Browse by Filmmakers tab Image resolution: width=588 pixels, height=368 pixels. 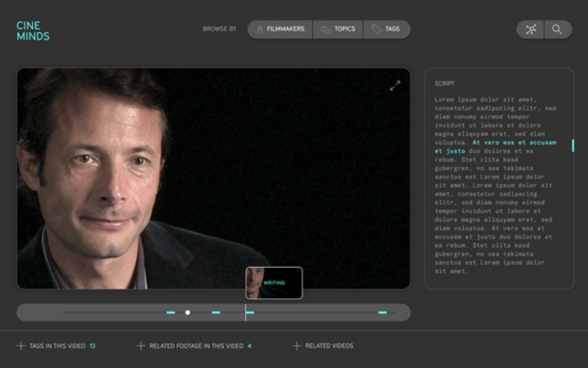coord(280,29)
